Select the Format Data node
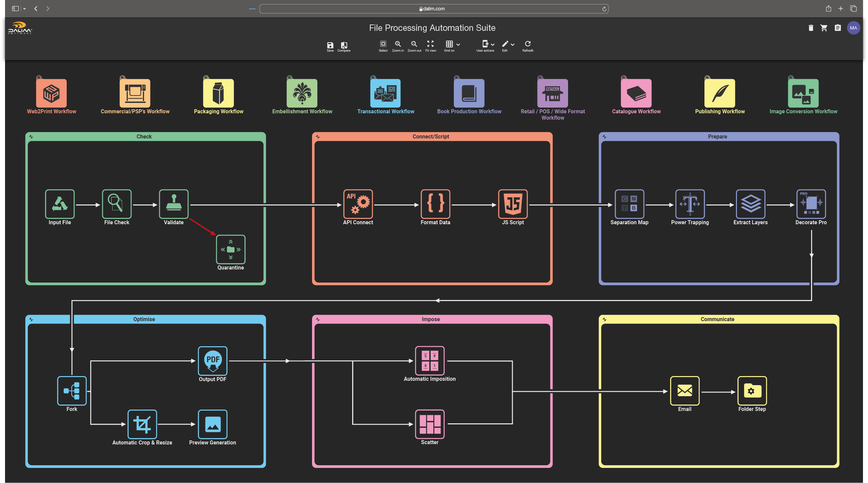 [435, 204]
